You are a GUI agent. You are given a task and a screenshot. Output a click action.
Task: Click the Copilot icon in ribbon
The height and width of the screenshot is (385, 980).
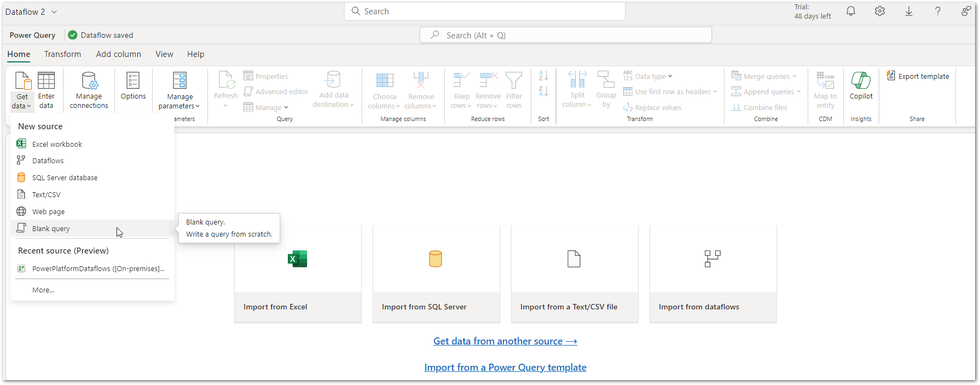click(x=861, y=81)
